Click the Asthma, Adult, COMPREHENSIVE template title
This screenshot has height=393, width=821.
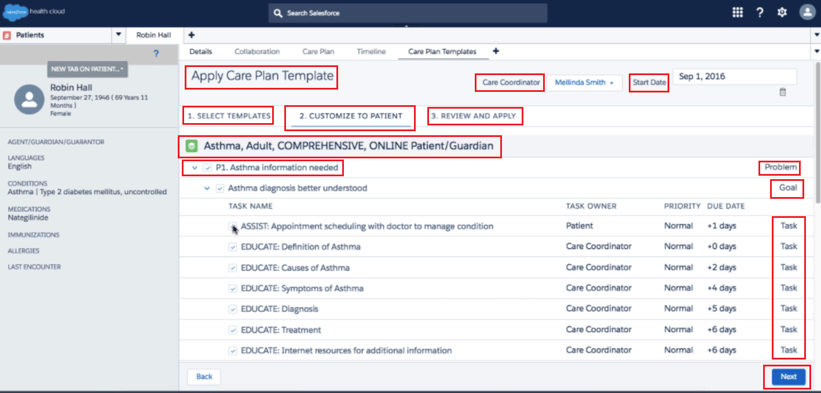coord(348,146)
